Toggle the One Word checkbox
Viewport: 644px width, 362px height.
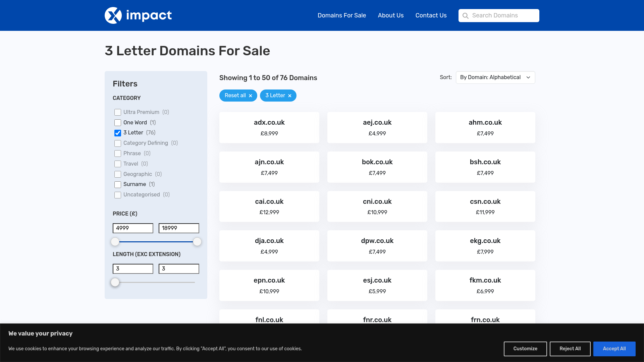tap(118, 123)
